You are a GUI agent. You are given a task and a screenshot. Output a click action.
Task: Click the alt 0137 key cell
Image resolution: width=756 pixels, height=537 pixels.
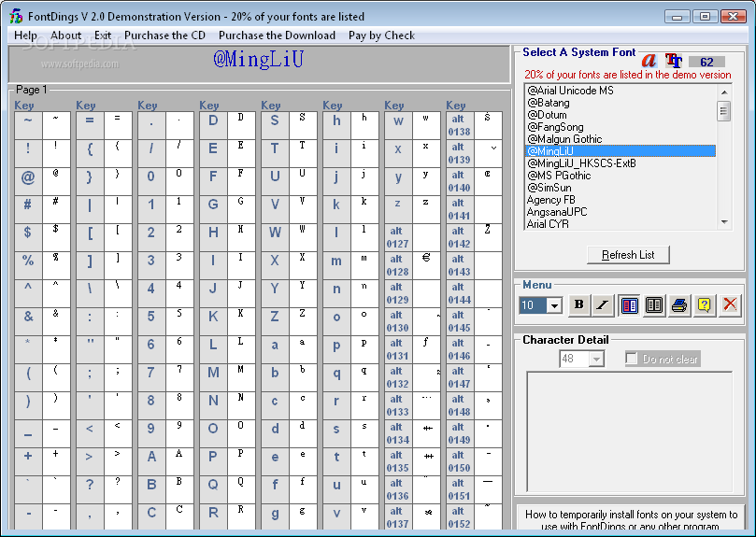point(399,516)
